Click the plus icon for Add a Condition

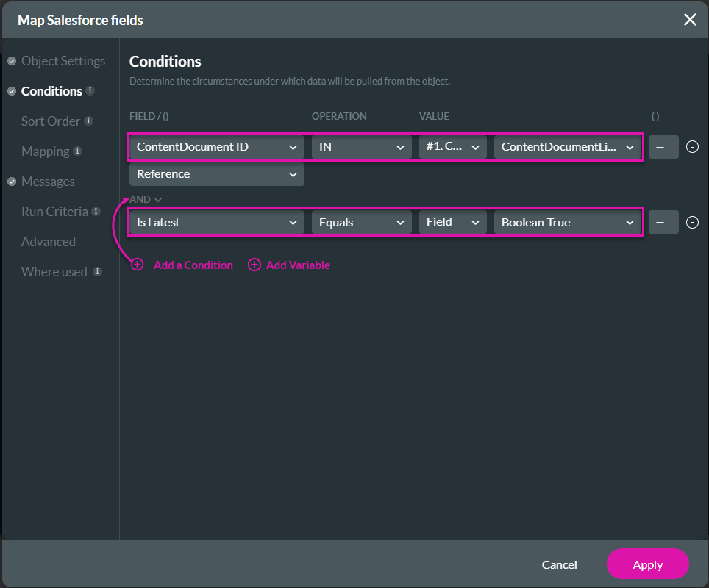tap(138, 265)
